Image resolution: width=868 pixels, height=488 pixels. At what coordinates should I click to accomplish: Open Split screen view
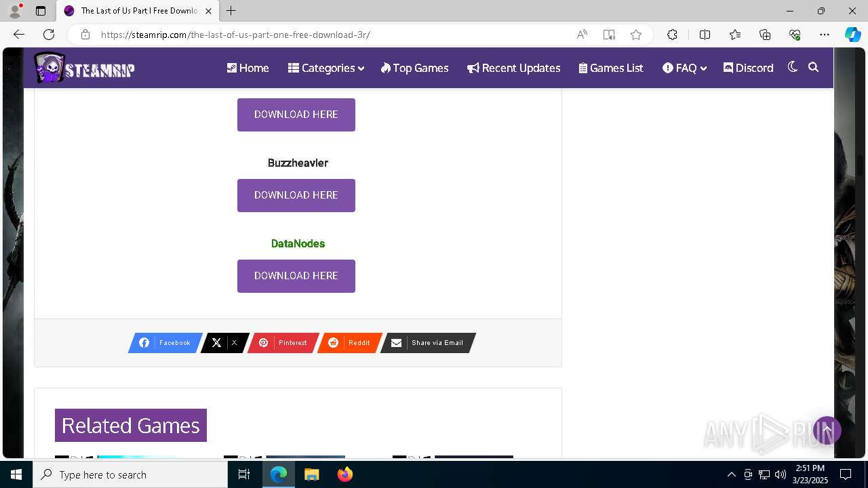(x=705, y=35)
